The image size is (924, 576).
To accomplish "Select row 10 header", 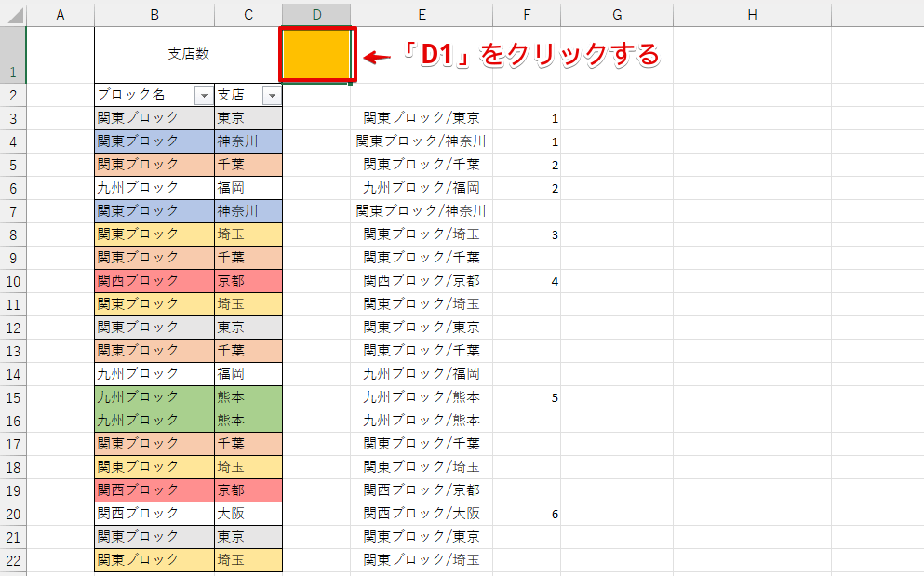I will tap(13, 281).
